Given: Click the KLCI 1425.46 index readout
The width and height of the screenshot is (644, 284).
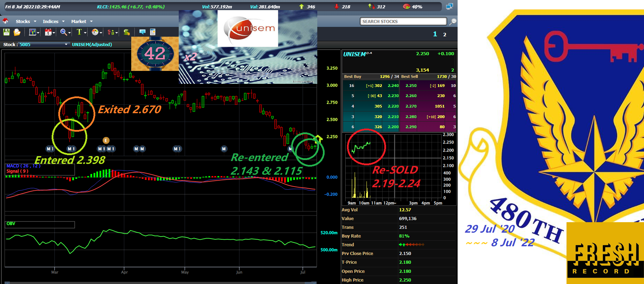Looking at the screenshot, I should pyautogui.click(x=131, y=7).
